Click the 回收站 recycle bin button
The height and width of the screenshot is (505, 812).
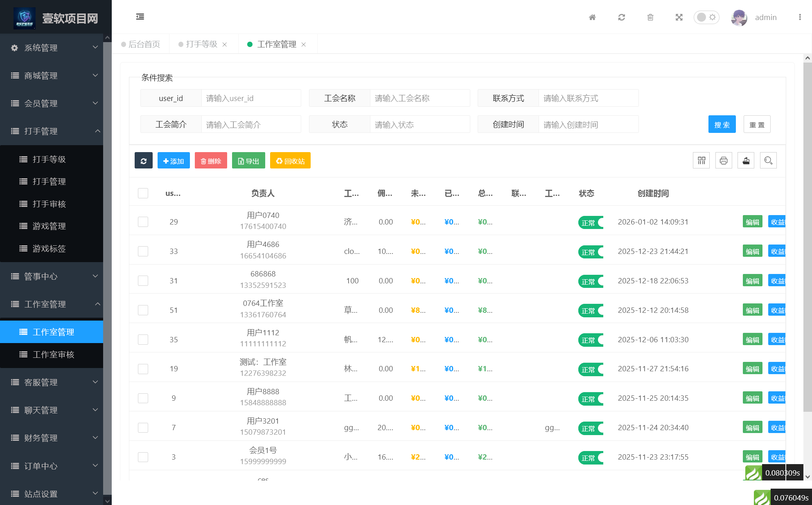(290, 160)
